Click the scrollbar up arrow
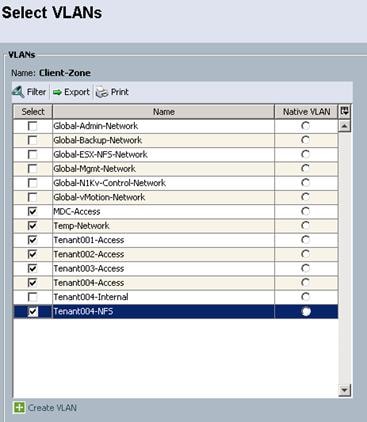This screenshot has height=422, width=367. pos(344,126)
